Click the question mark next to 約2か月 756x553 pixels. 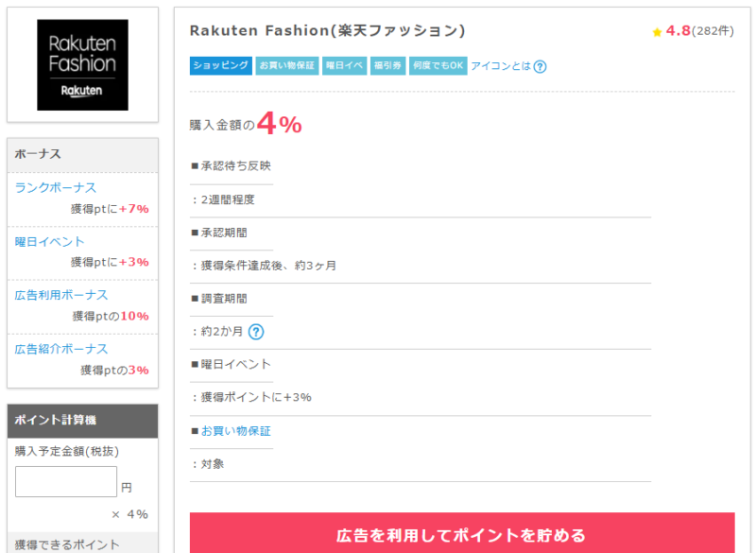tap(255, 332)
